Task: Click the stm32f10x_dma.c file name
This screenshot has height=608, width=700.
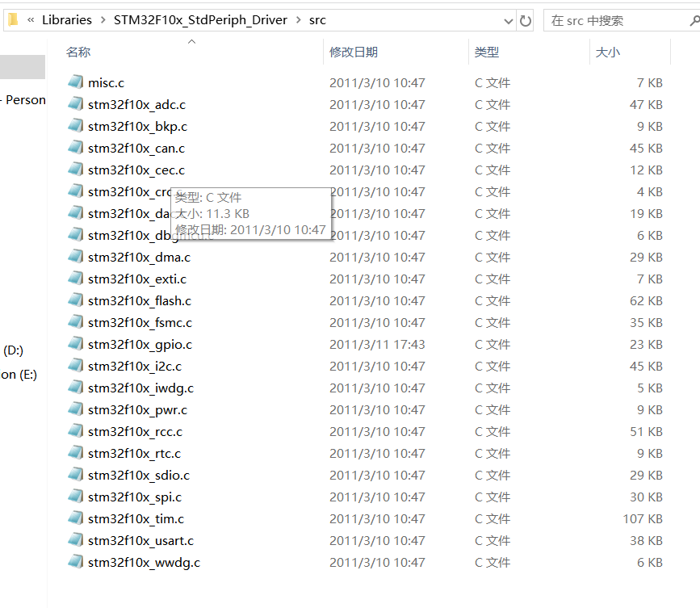Action: [140, 257]
